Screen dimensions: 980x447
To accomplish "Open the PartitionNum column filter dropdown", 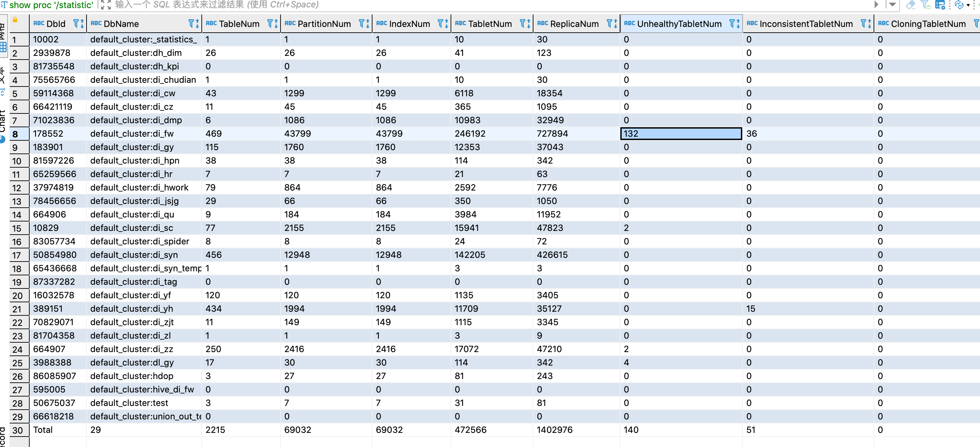I will pyautogui.click(x=362, y=24).
